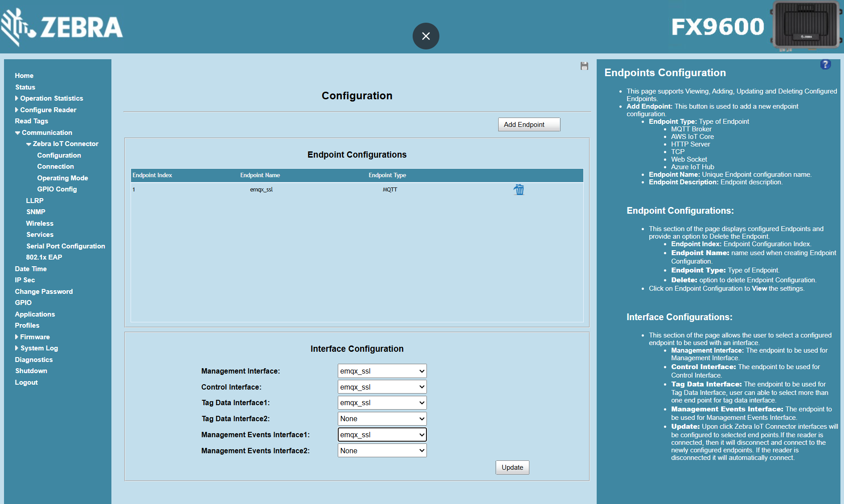Click the FX9600 reader device image
Viewport: 844px width, 504px height.
[806, 26]
